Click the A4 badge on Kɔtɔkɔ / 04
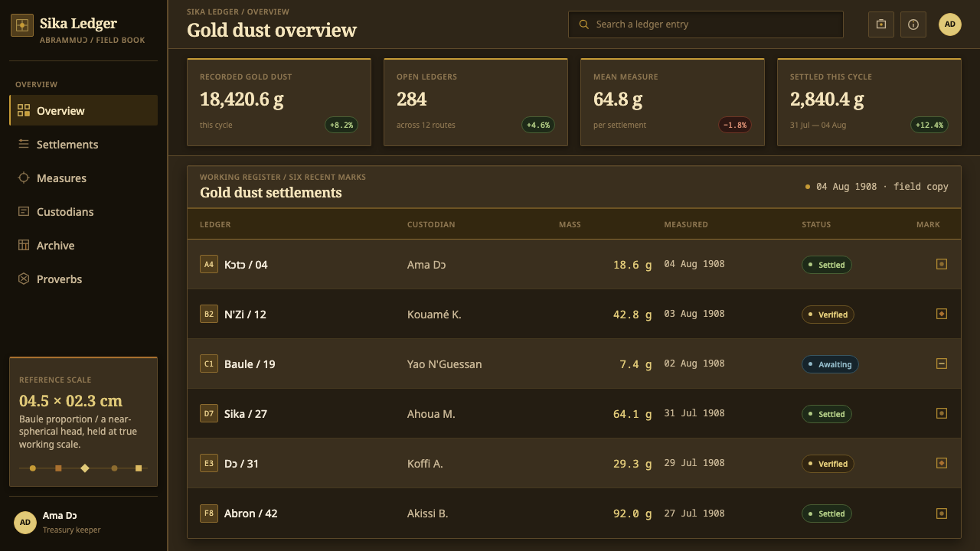The image size is (980, 551). (209, 264)
